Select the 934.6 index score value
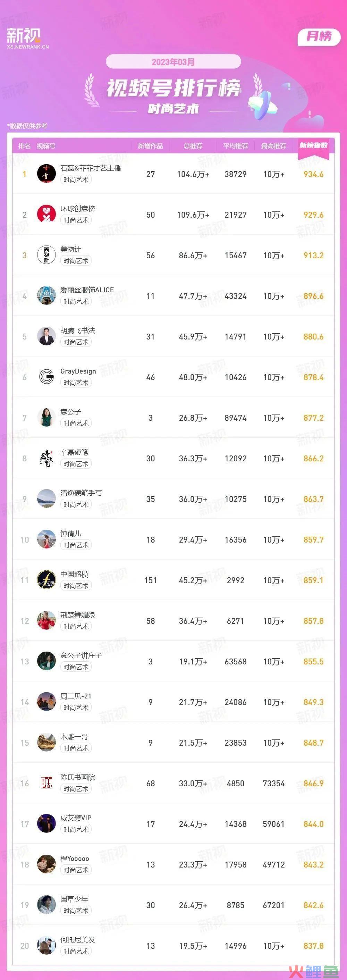The image size is (347, 980). click(314, 174)
